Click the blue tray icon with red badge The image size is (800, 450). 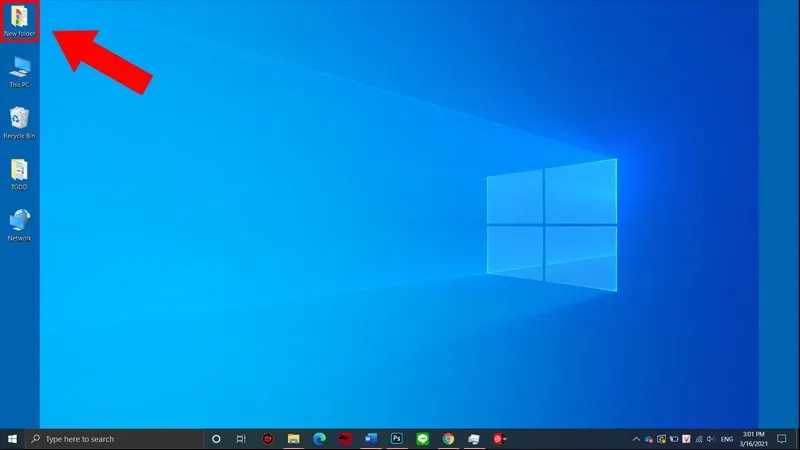(x=649, y=439)
